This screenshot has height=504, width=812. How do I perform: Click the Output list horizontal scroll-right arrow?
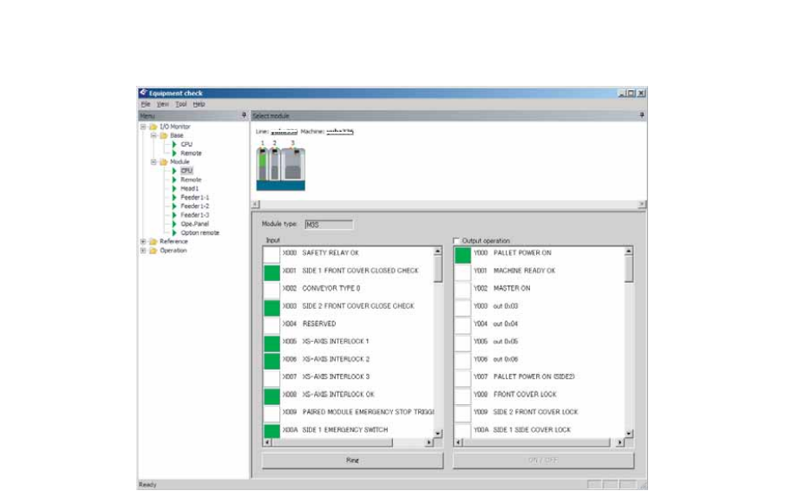620,442
